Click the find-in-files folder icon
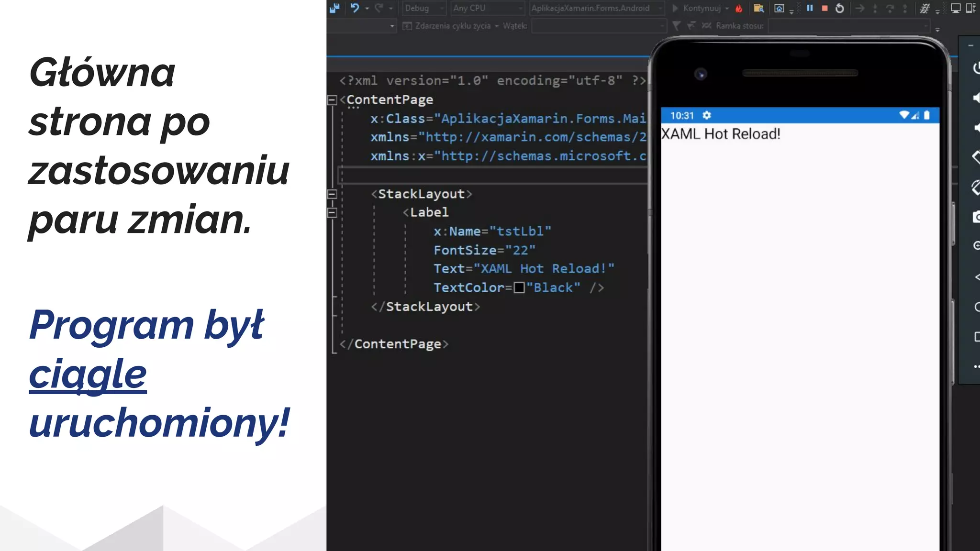980x551 pixels. coord(758,8)
